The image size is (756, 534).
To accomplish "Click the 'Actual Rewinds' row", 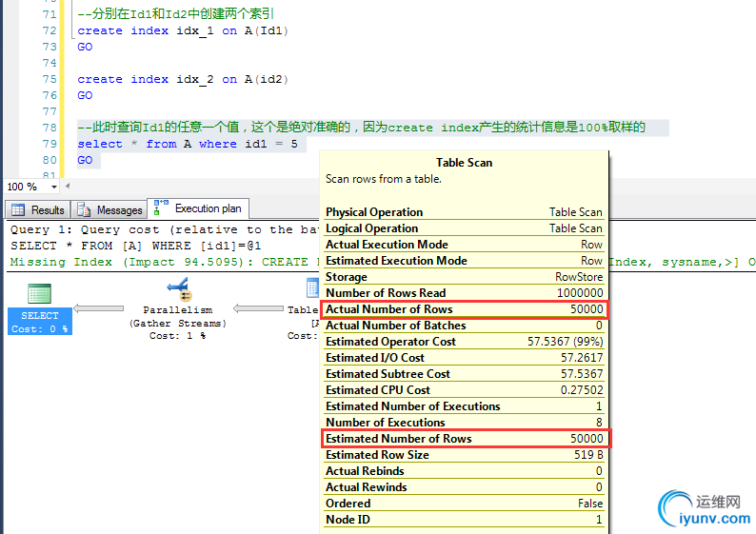I will 464,487.
